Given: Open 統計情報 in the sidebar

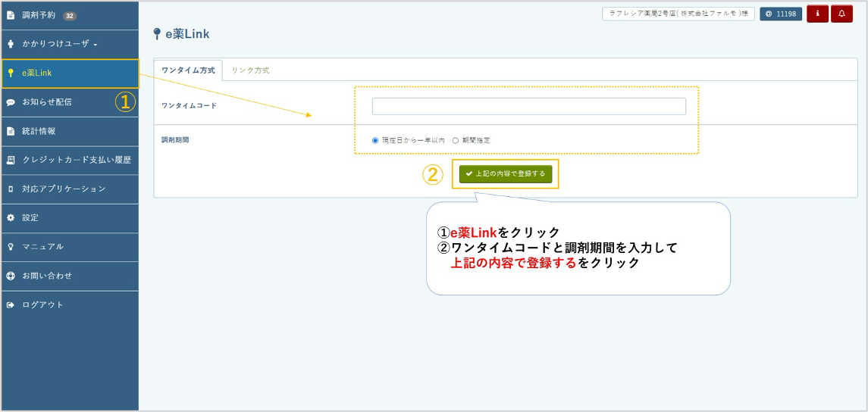Looking at the screenshot, I should [x=39, y=131].
